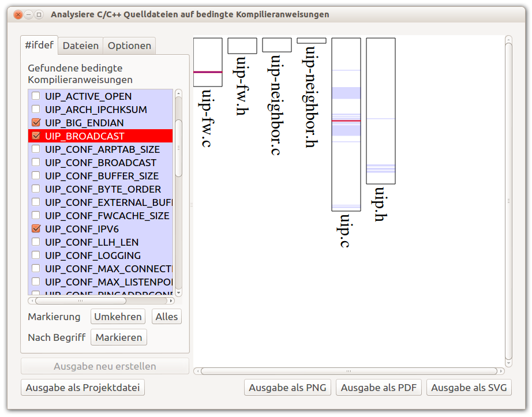The image size is (532, 417).
Task: Click the ifdef list vertical scrollbar
Action: pos(179,148)
